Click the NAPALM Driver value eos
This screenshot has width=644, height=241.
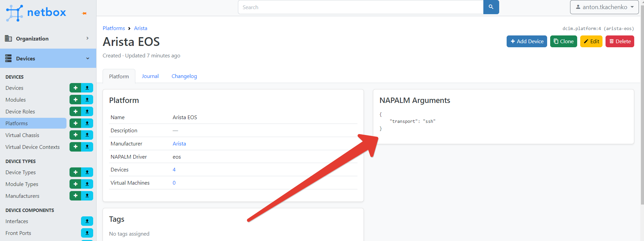pyautogui.click(x=177, y=157)
